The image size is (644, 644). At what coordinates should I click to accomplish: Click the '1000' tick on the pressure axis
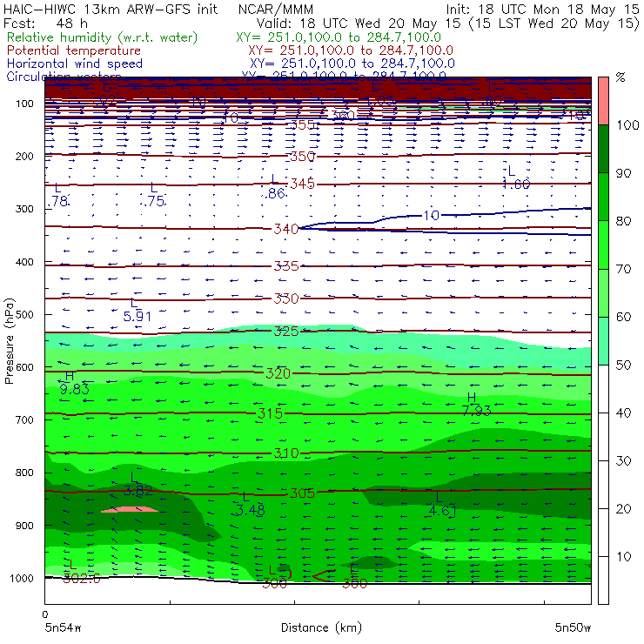pos(22,578)
